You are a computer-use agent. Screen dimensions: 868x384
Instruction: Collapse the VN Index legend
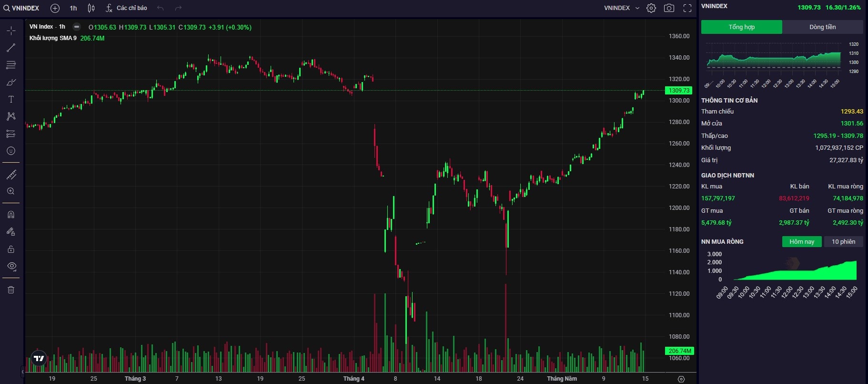(77, 27)
